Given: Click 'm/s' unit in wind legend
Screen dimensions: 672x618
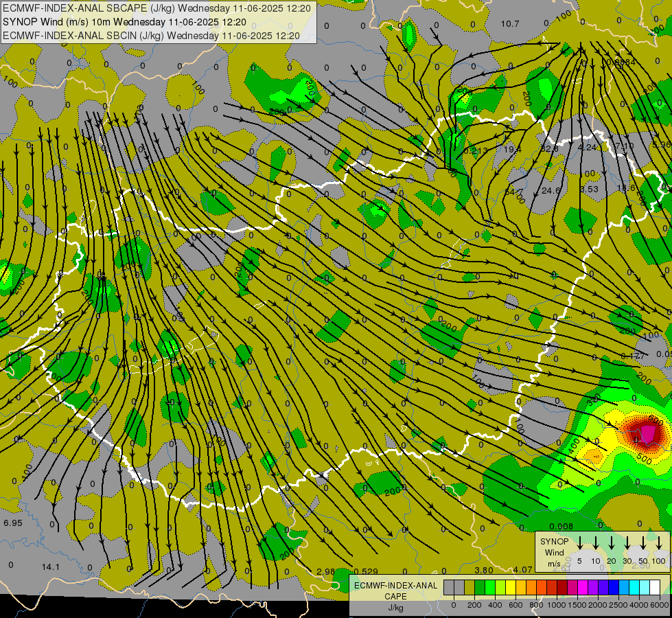Looking at the screenshot, I should click(x=554, y=564).
